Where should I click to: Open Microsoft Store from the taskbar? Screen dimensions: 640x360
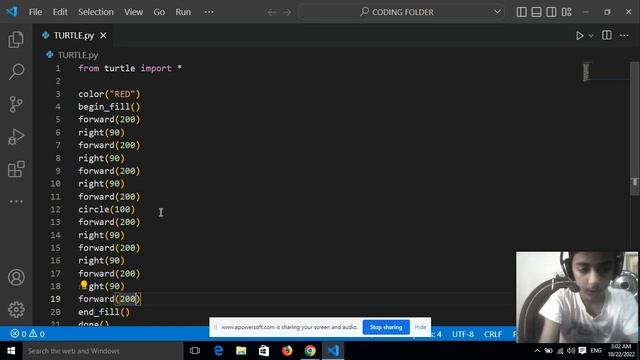[x=264, y=351]
